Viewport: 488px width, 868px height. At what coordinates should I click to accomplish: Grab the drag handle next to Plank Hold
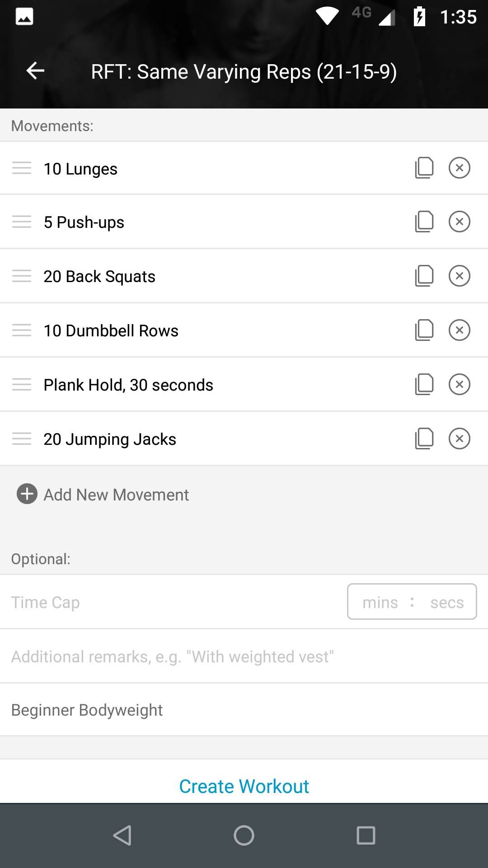[21, 384]
